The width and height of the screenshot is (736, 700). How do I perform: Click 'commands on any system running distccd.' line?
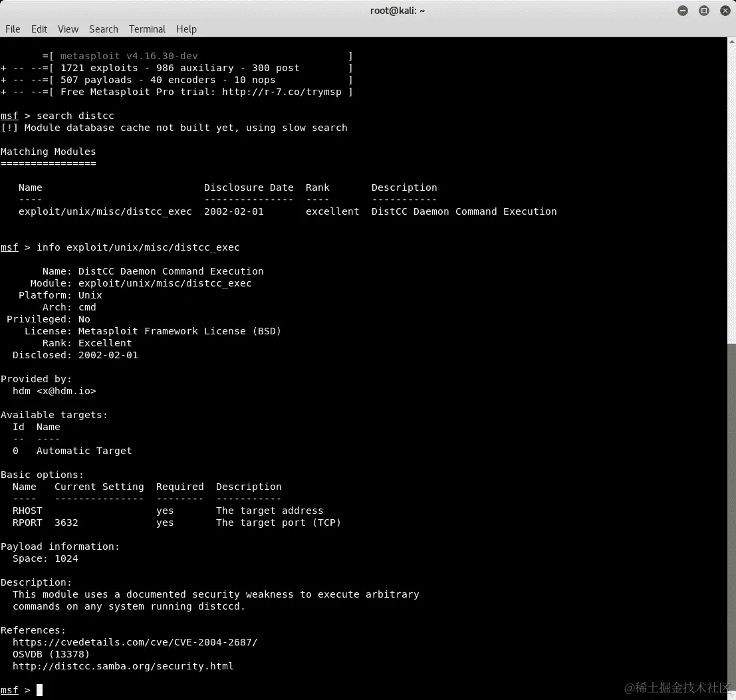coord(129,606)
